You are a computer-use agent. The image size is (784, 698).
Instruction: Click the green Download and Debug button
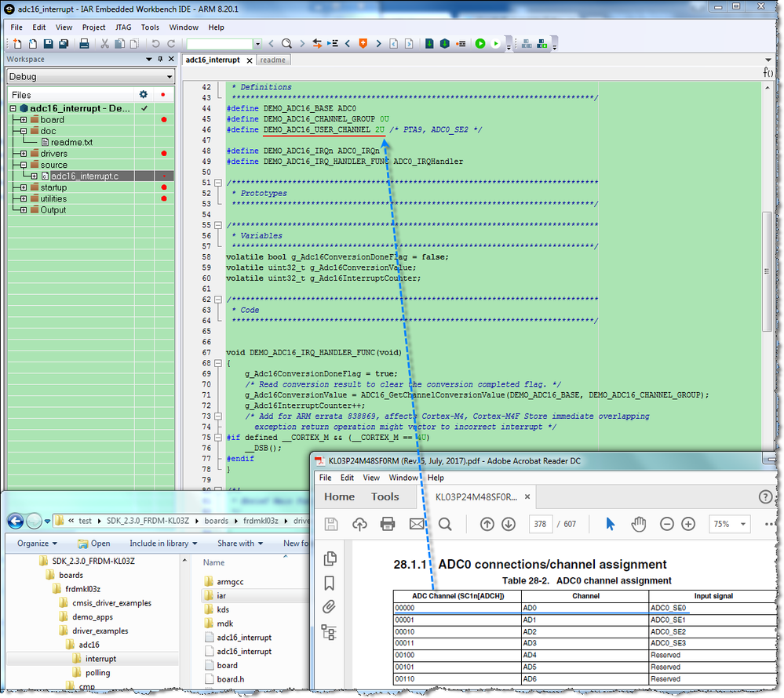[480, 44]
